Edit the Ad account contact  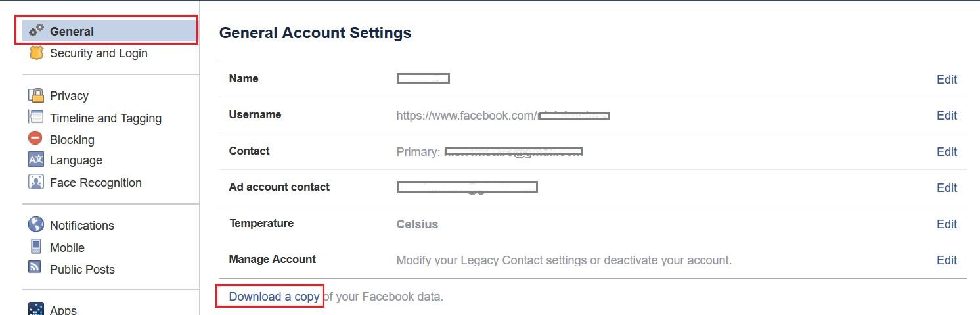947,188
